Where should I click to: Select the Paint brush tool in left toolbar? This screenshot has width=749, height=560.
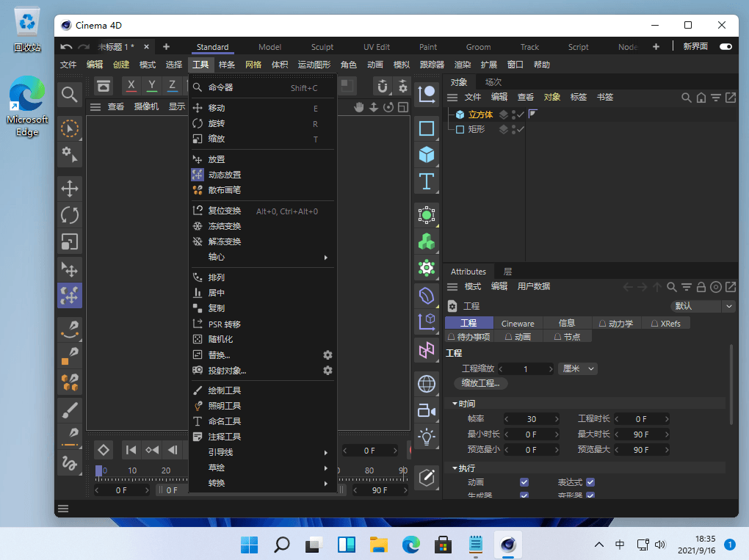[x=70, y=410]
